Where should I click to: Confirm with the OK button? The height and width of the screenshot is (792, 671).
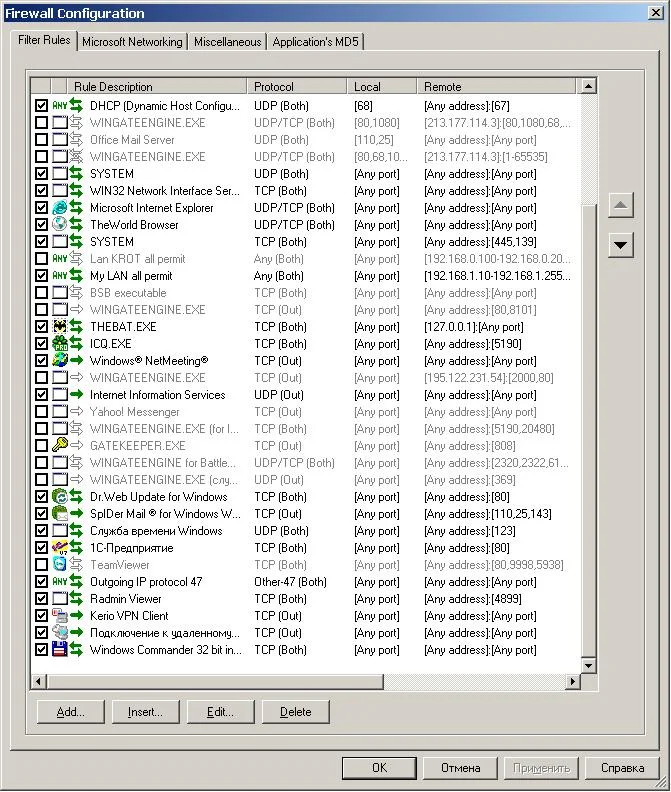[x=379, y=768]
